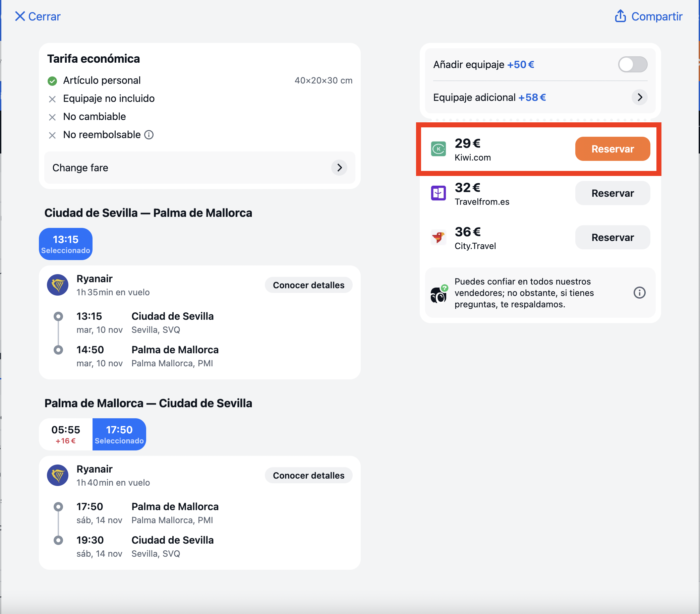700x614 pixels.
Task: Click Ryanair logo on return flight
Action: tap(58, 475)
